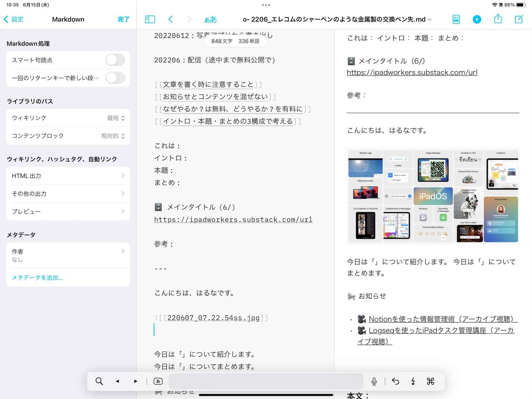532x399 pixels.
Task: Toggle the 一回のリターンキーで新しい段落 switch
Action: point(115,78)
